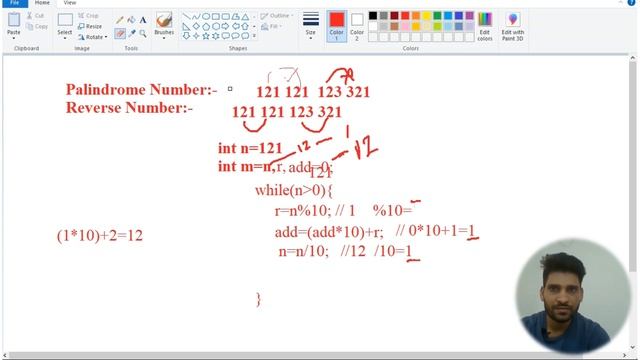Choose the Triangle shape
The height and width of the screenshot is (360, 640).
click(245, 16)
